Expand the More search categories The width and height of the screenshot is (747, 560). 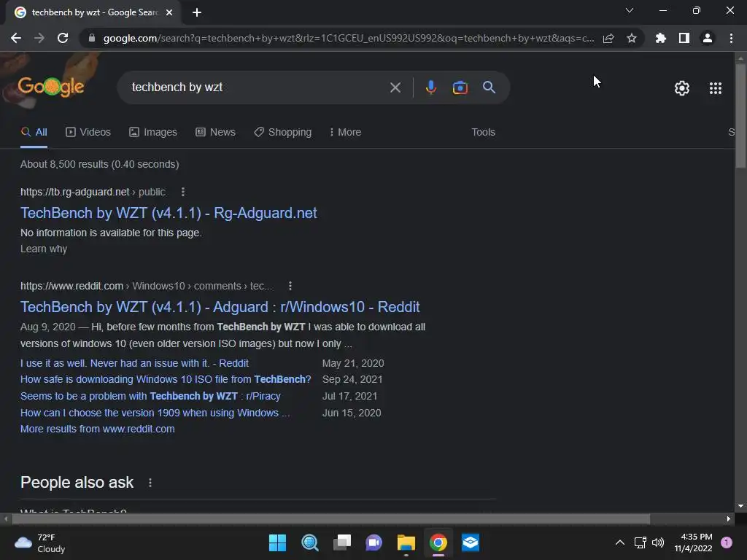pos(345,133)
